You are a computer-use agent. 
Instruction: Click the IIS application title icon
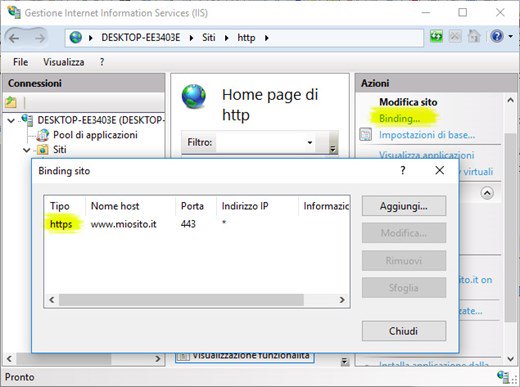[x=14, y=12]
